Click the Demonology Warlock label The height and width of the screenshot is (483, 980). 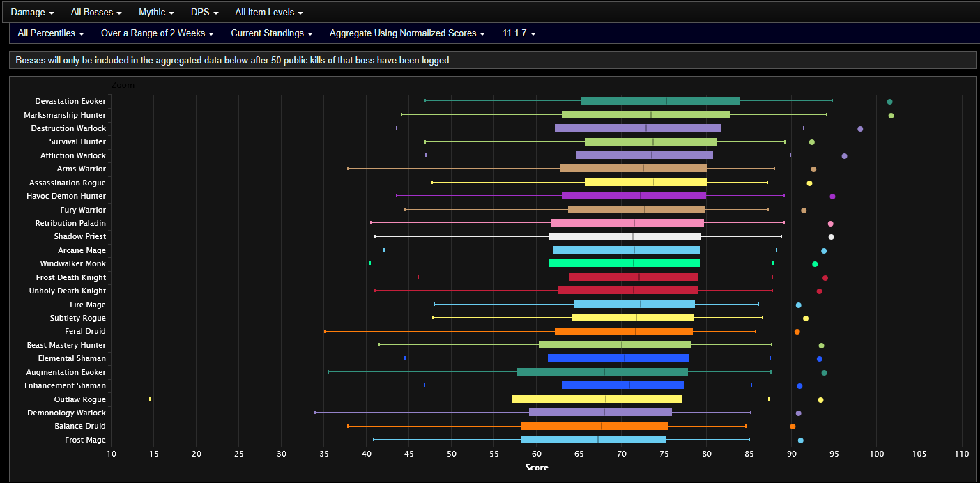click(68, 413)
